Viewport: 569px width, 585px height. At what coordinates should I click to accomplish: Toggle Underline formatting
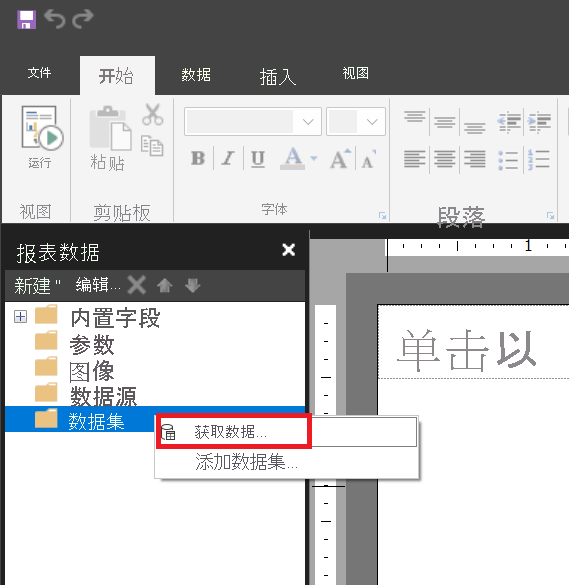click(x=258, y=159)
